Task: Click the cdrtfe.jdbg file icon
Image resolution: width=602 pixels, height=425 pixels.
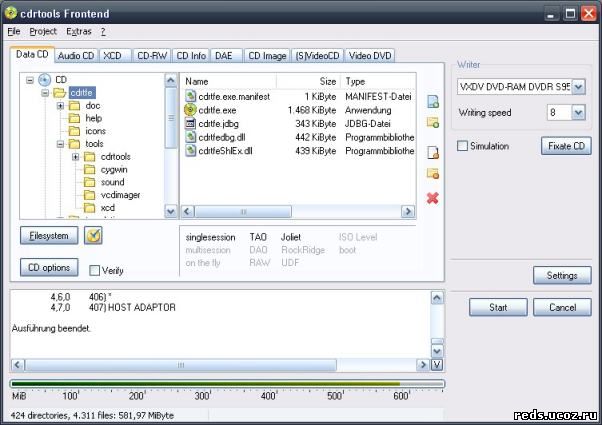Action: [190, 124]
